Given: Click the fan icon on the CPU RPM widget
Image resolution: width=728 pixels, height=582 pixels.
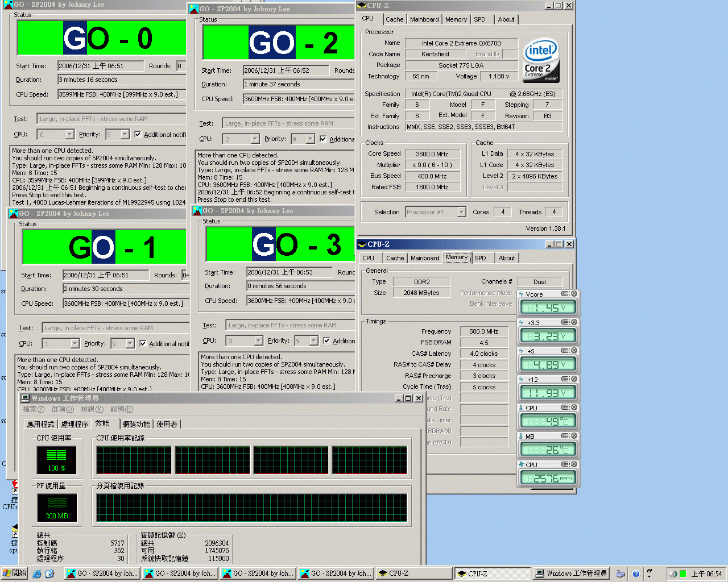Looking at the screenshot, I should coord(521,464).
